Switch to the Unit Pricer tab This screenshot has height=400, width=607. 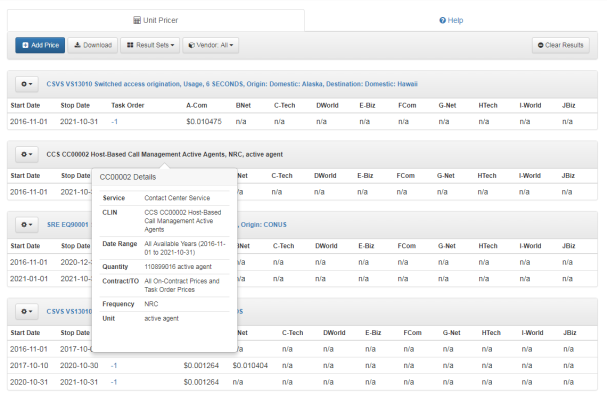point(153,19)
